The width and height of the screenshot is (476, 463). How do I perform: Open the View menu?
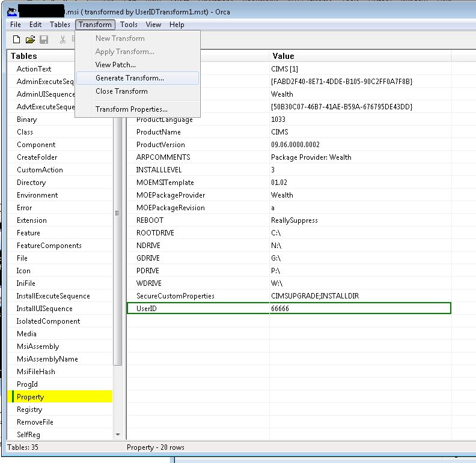pos(153,25)
